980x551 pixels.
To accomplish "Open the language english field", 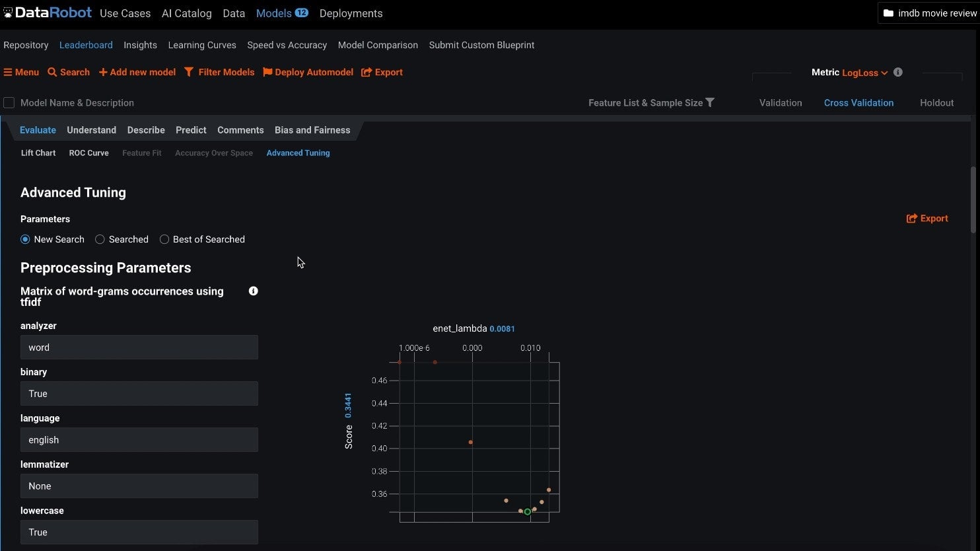I will coord(139,440).
